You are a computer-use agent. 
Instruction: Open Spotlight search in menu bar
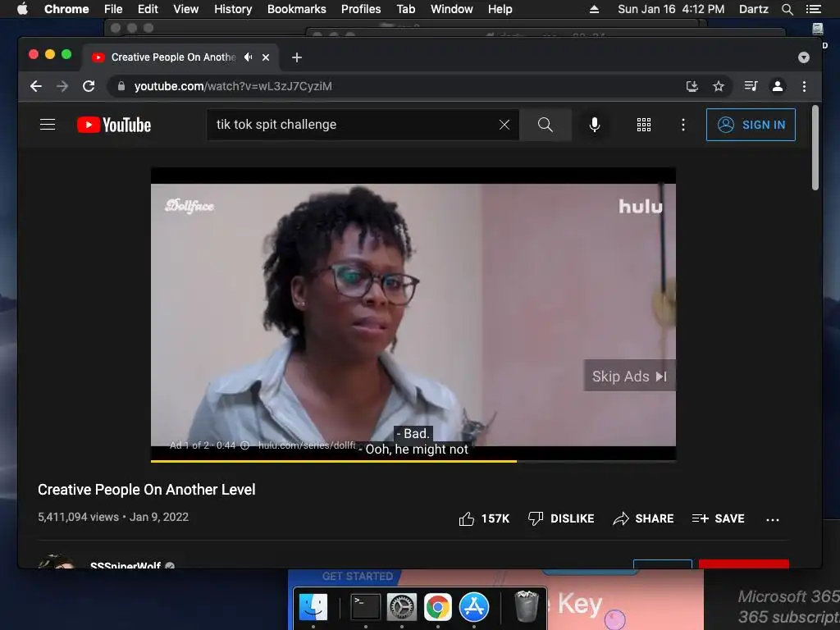787,9
